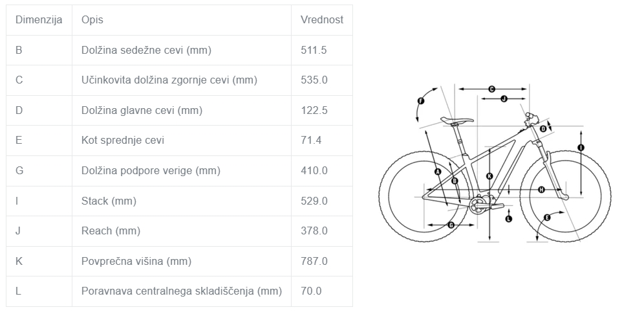Select the K marker inside the frame
This screenshot has height=316, width=644.
pyautogui.click(x=489, y=176)
